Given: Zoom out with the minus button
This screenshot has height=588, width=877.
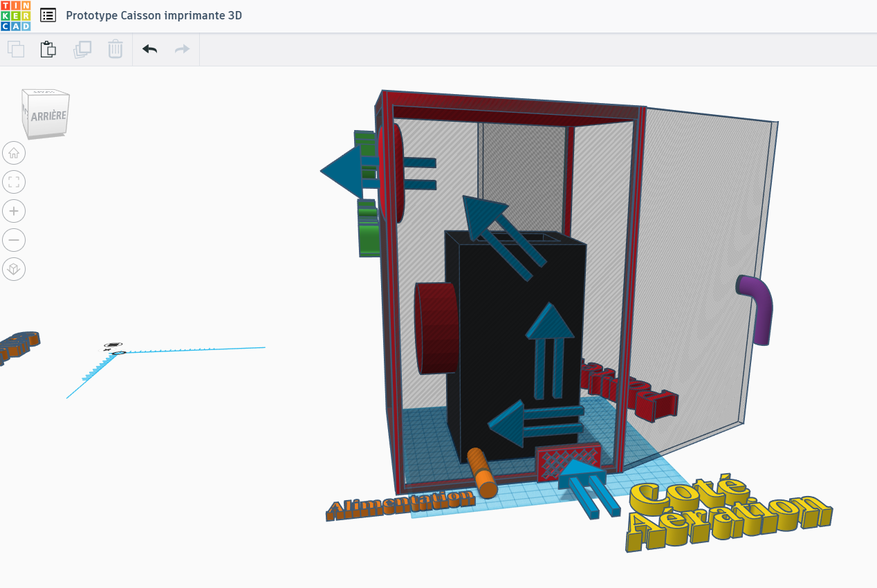Looking at the screenshot, I should tap(14, 240).
